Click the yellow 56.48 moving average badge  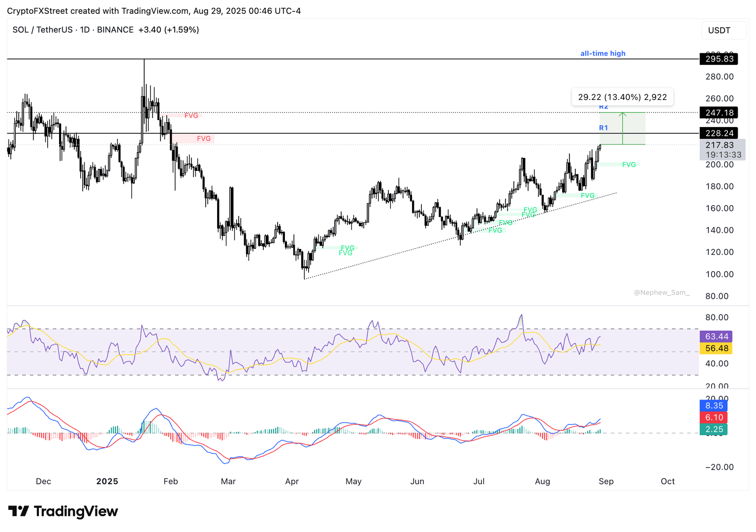pyautogui.click(x=716, y=348)
